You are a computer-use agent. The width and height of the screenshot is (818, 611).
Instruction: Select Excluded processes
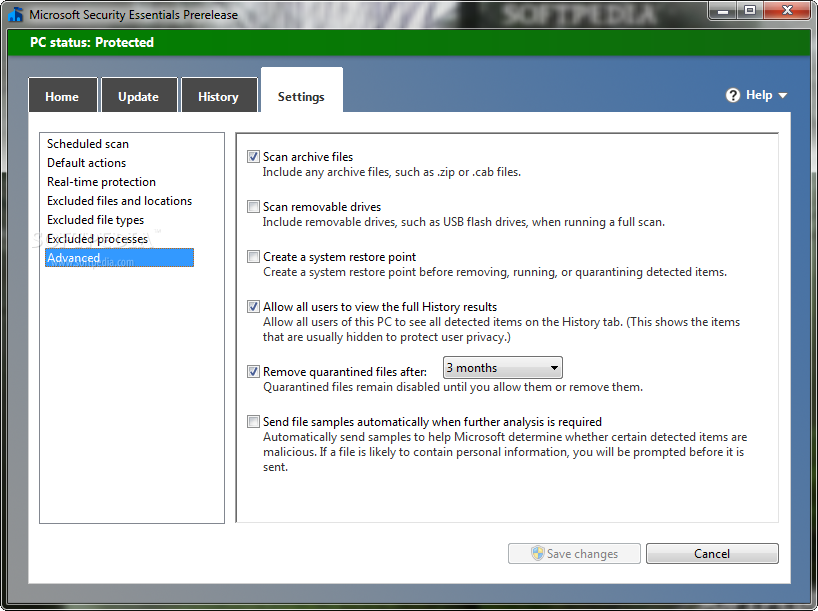(x=97, y=239)
